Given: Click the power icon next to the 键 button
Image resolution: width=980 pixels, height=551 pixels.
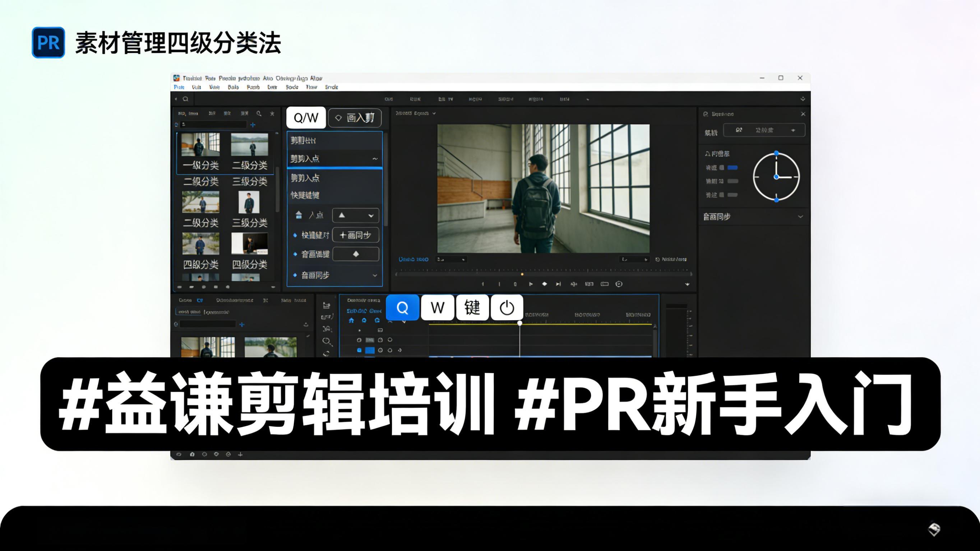Looking at the screenshot, I should pos(508,307).
